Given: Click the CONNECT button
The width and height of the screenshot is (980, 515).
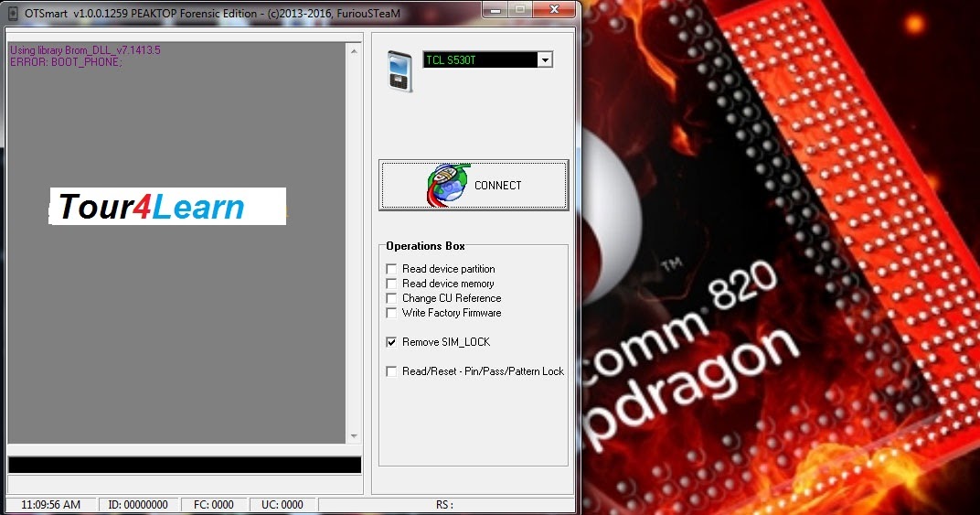Looking at the screenshot, I should pos(474,185).
